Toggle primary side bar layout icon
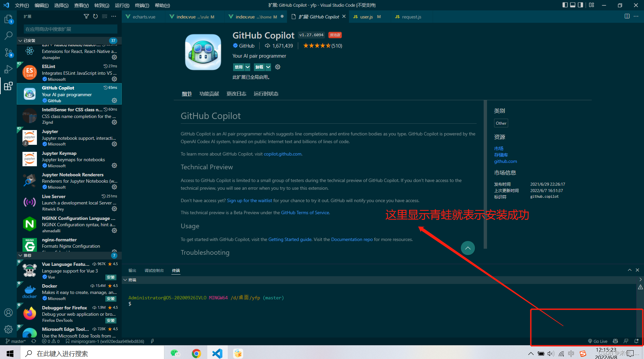The image size is (644, 359). coord(565,5)
